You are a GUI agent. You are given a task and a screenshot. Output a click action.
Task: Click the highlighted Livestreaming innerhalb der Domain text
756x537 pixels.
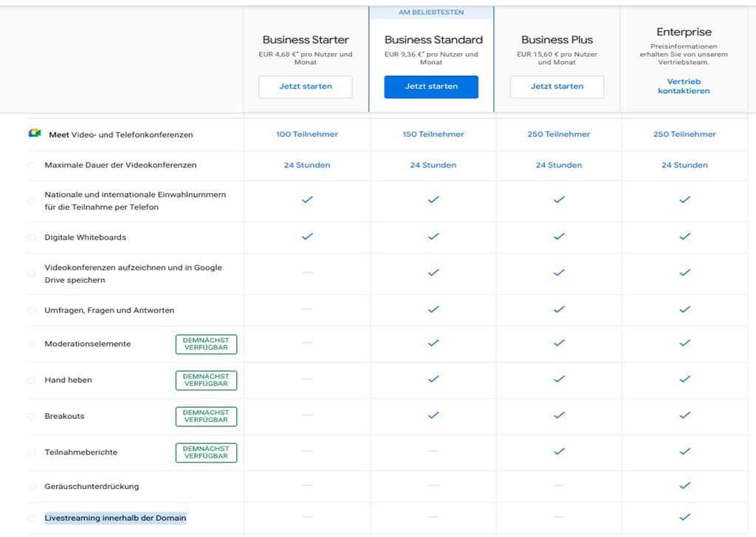[115, 518]
